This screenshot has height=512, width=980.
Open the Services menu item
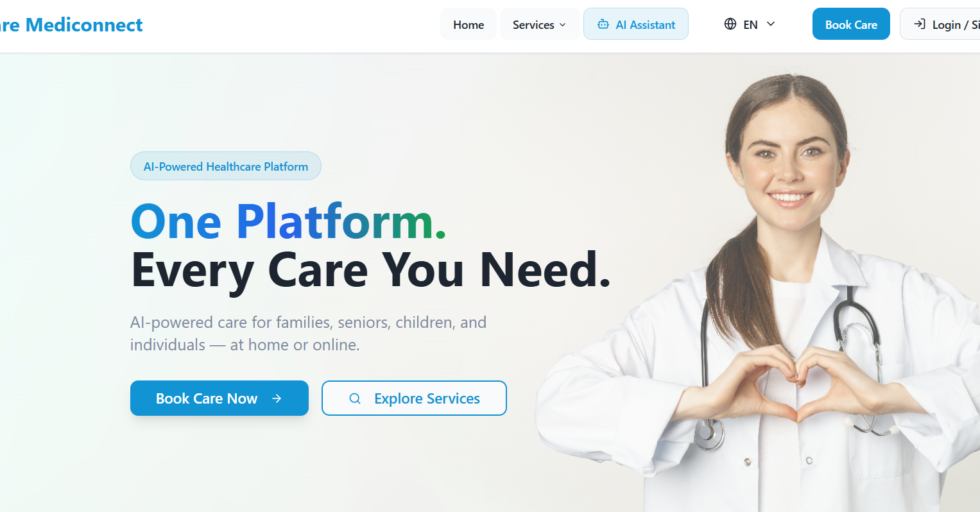(539, 24)
